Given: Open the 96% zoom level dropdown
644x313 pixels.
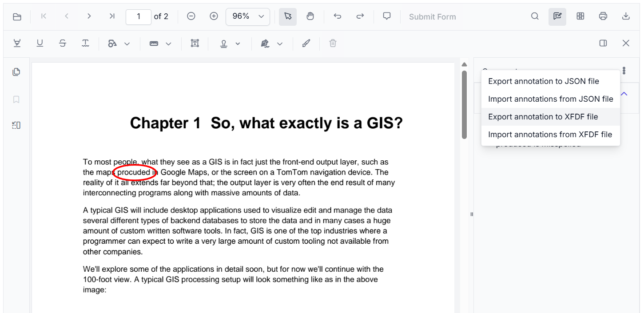Looking at the screenshot, I should click(248, 16).
